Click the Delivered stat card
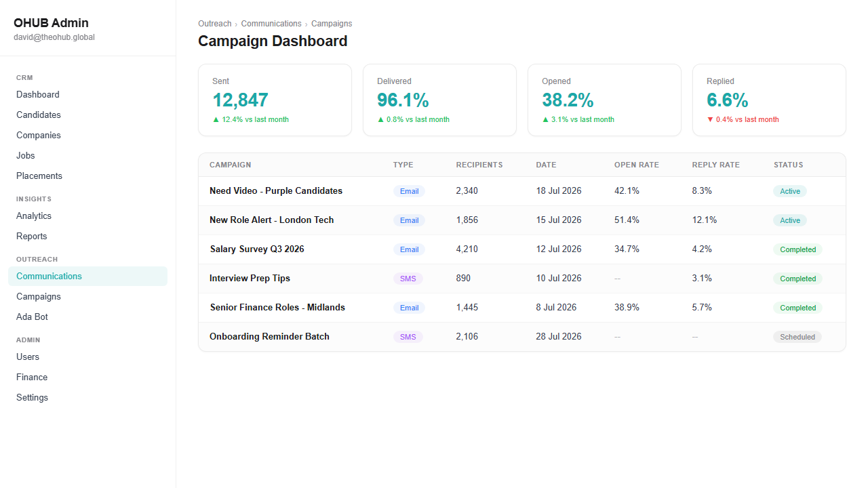The image size is (868, 488). [439, 100]
